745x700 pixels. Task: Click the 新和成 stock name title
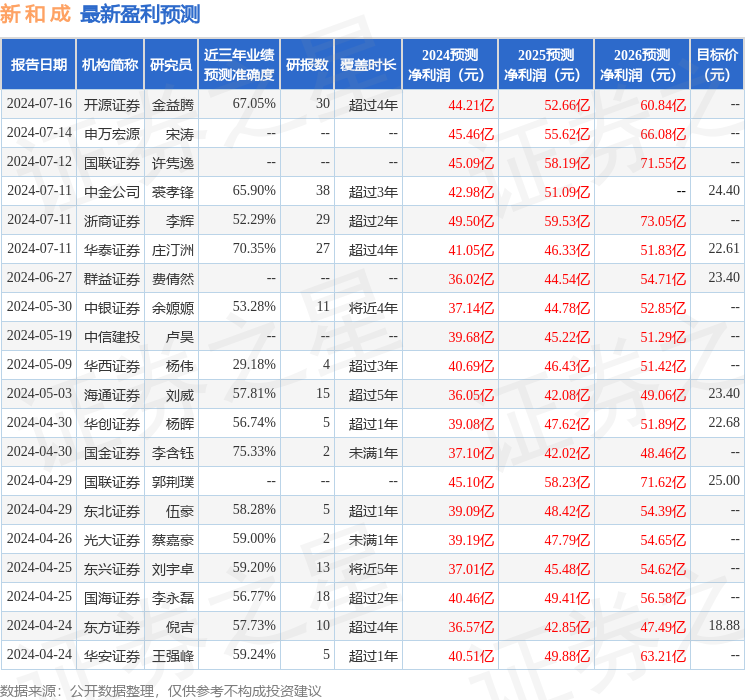(36, 14)
